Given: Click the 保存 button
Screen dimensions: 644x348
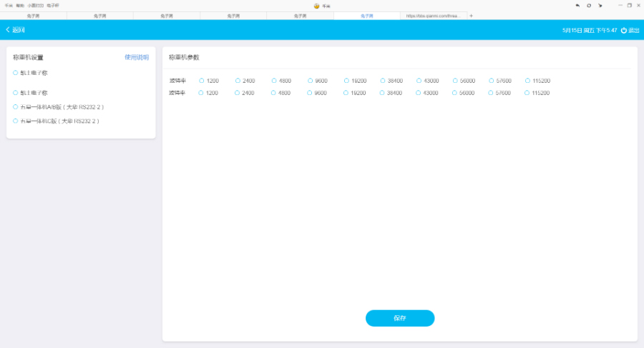Looking at the screenshot, I should tap(399, 318).
